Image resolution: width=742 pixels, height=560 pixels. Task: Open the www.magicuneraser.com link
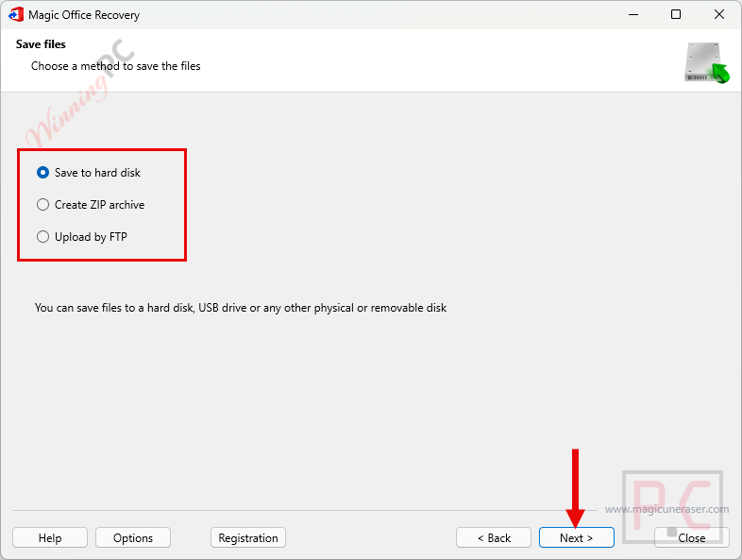[666, 509]
